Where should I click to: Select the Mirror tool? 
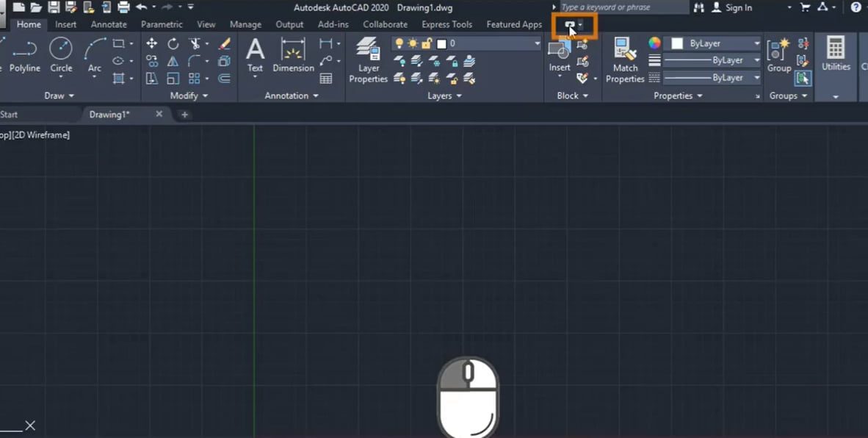[x=173, y=61]
